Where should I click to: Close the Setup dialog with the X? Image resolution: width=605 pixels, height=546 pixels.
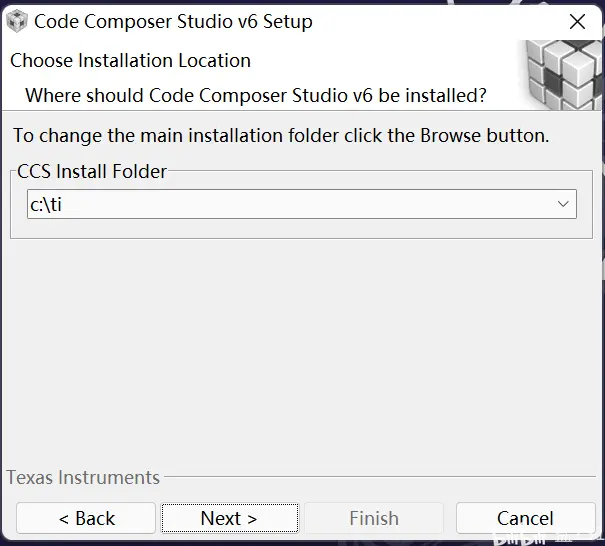[577, 22]
